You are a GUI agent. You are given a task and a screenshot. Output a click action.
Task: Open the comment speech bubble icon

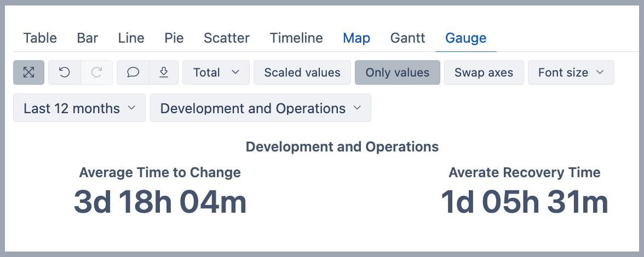(x=133, y=73)
